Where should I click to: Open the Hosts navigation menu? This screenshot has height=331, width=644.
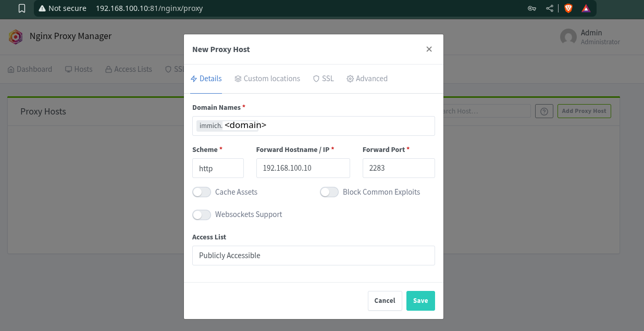click(79, 69)
